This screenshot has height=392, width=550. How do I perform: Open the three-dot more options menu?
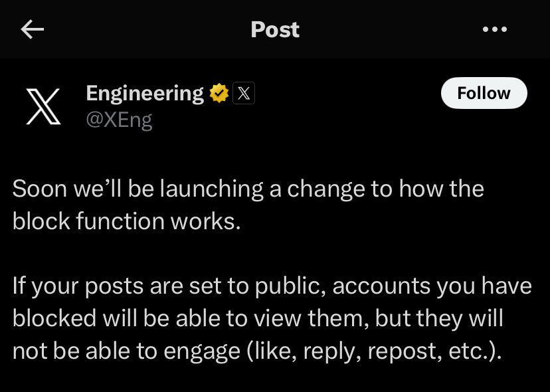tap(494, 29)
